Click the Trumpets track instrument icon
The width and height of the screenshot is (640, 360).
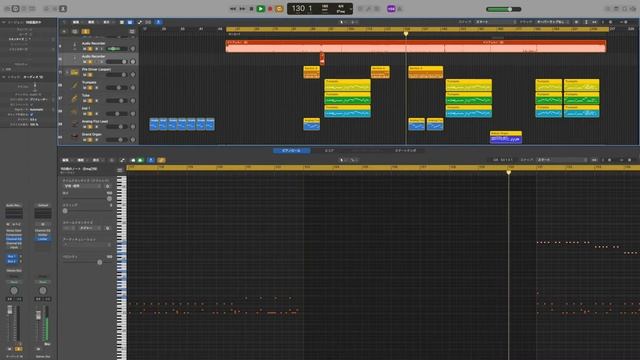point(74,85)
